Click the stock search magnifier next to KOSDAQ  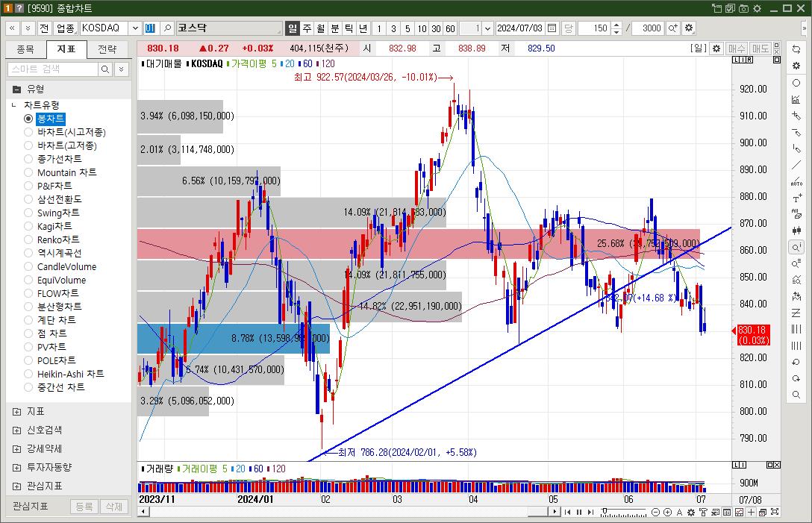166,28
